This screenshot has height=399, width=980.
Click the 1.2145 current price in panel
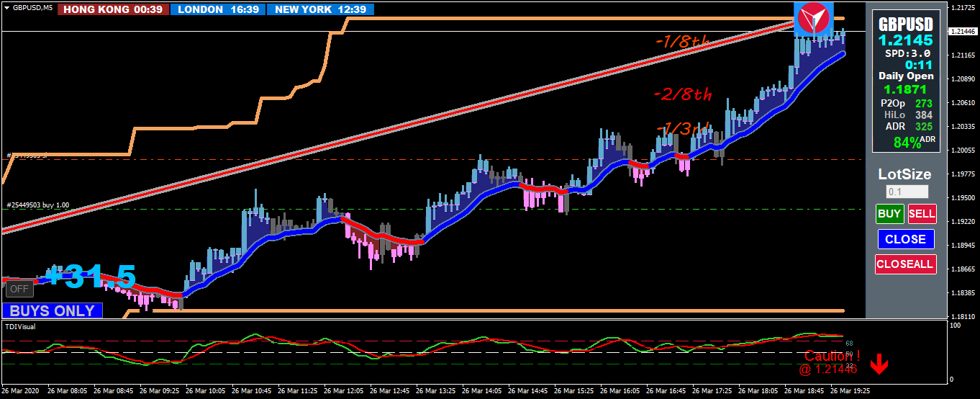[x=905, y=40]
